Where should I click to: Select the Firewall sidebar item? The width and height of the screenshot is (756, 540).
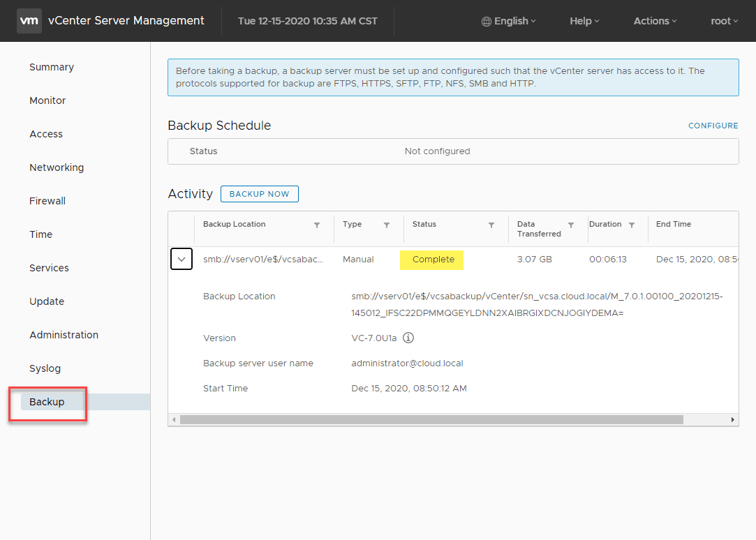(x=47, y=201)
